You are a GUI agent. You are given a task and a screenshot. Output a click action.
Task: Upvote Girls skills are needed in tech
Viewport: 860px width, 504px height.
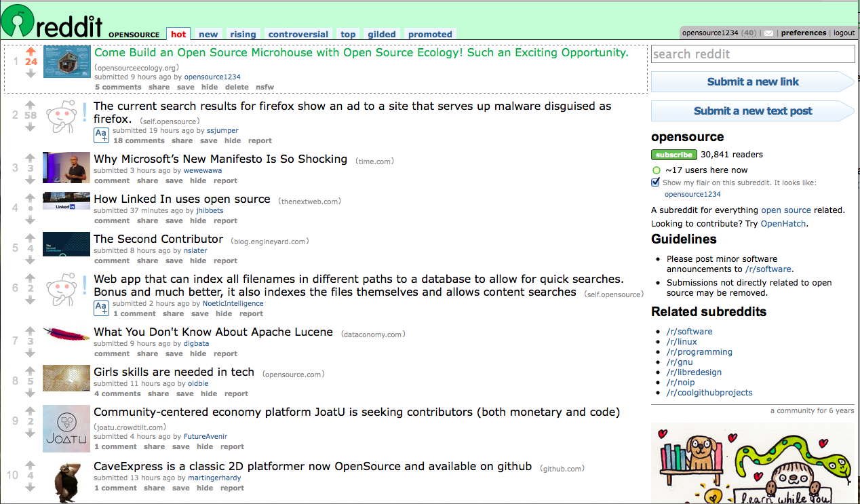click(x=31, y=370)
